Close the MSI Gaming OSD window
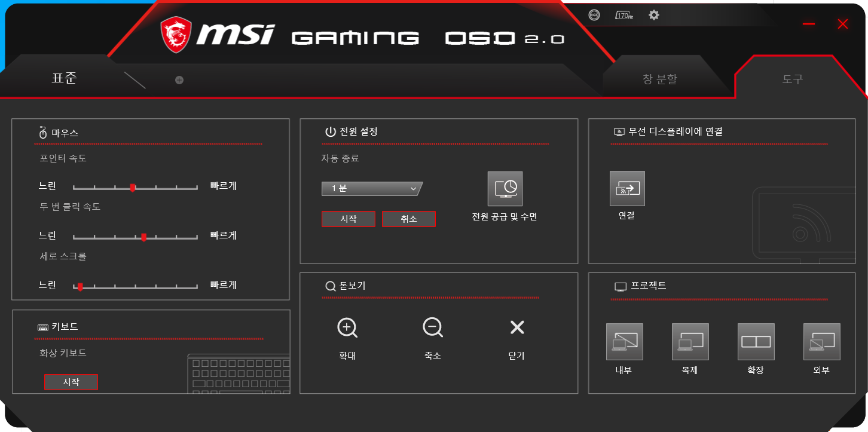Viewport: 868px width, 432px height. tap(843, 24)
